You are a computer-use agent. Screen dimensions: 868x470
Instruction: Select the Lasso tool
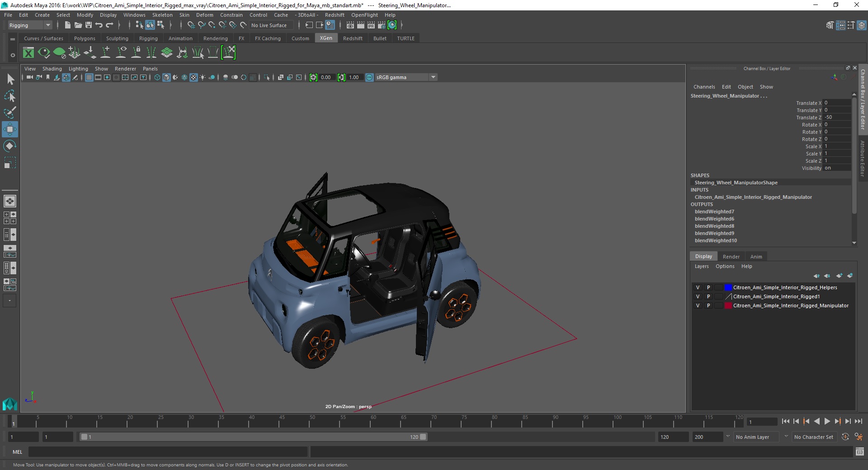click(x=9, y=96)
